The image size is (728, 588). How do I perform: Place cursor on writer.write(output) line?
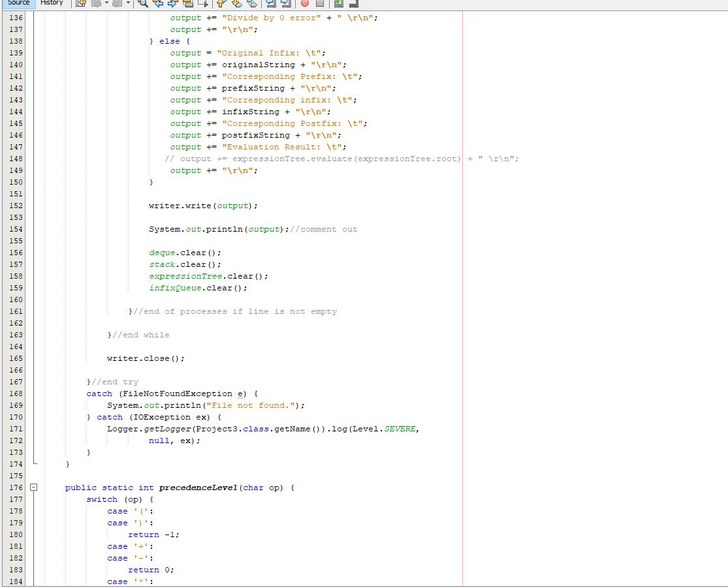[203, 206]
